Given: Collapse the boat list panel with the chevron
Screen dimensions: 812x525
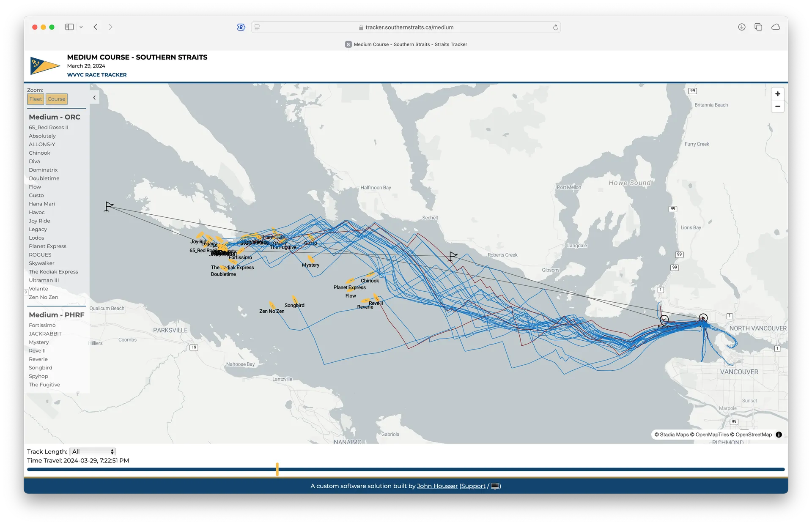Looking at the screenshot, I should click(94, 97).
